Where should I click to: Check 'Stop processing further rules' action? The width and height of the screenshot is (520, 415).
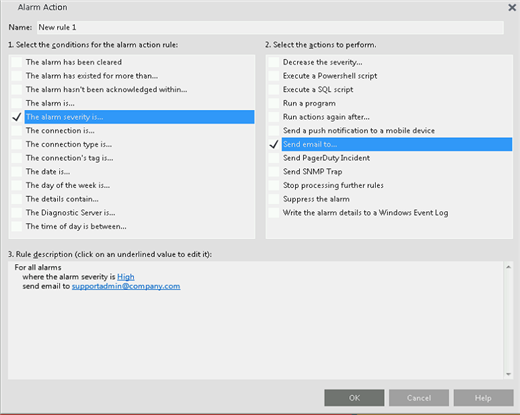[x=274, y=185]
